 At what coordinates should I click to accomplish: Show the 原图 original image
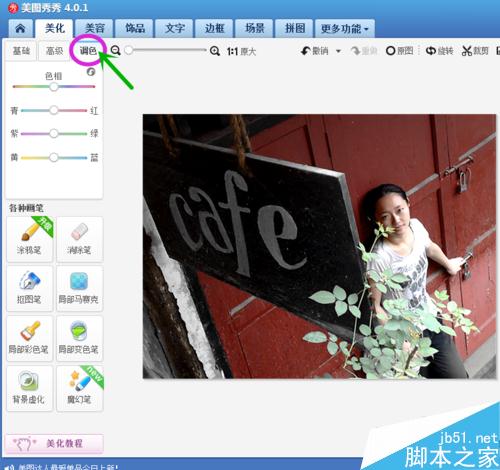pos(399,51)
